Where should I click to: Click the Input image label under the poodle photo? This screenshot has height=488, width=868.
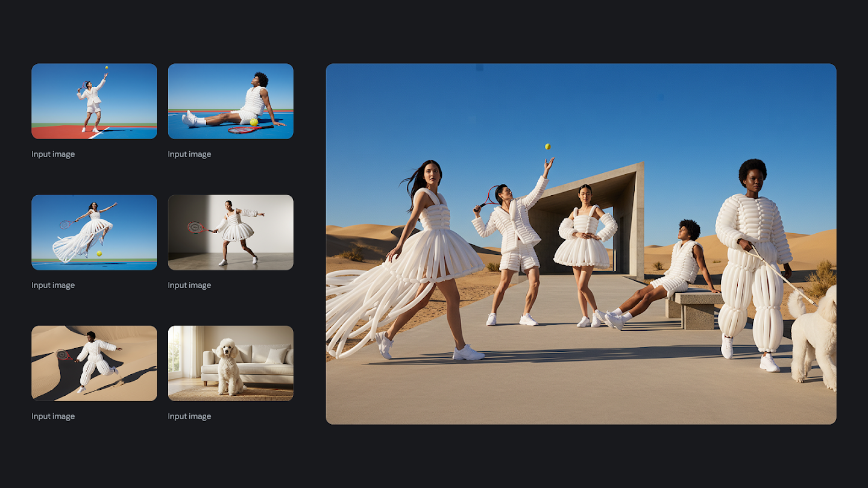click(x=189, y=416)
